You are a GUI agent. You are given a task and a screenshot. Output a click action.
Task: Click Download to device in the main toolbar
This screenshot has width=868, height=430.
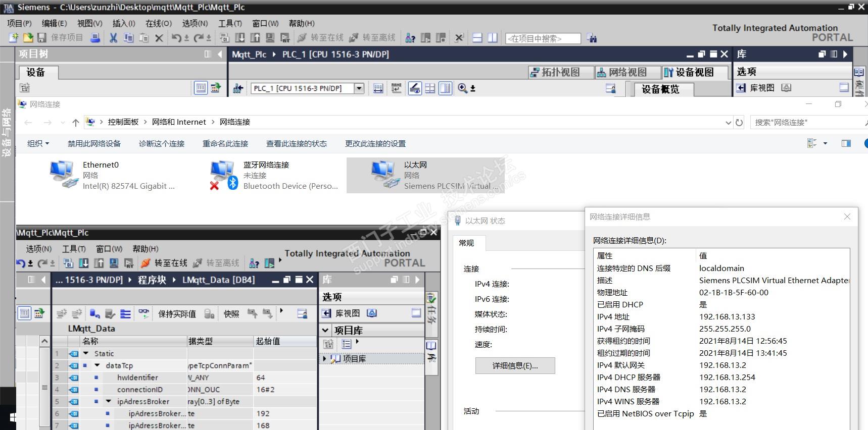coord(240,37)
